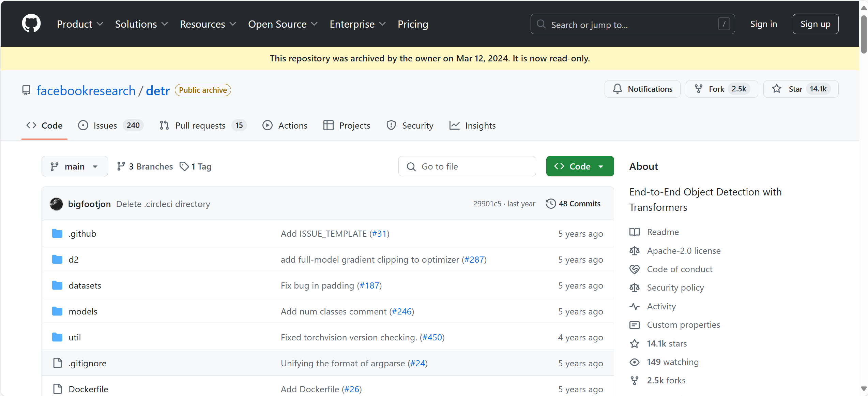Open the Dockerfile file name
The width and height of the screenshot is (868, 396).
click(x=88, y=389)
